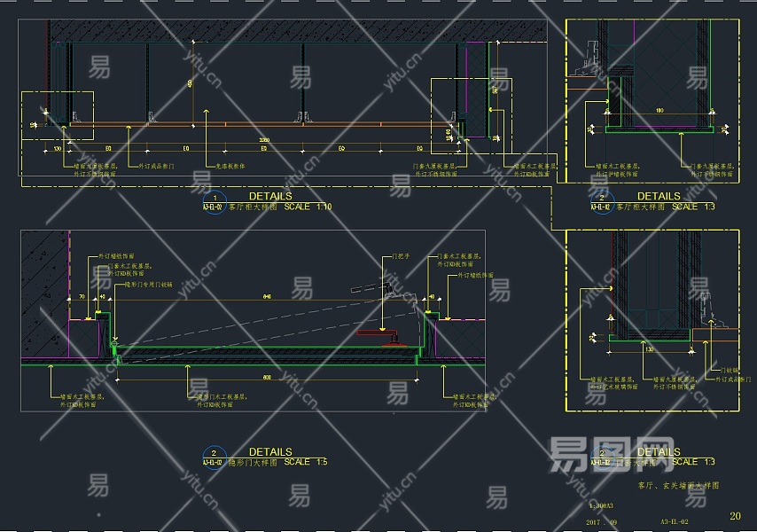
Task: Click the page number 20
Action: 735,515
